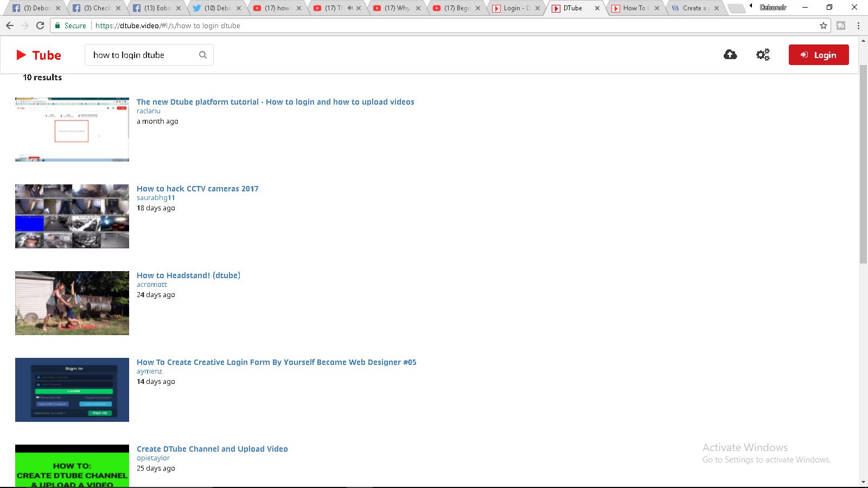Reload the page
868x488 pixels.
40,25
